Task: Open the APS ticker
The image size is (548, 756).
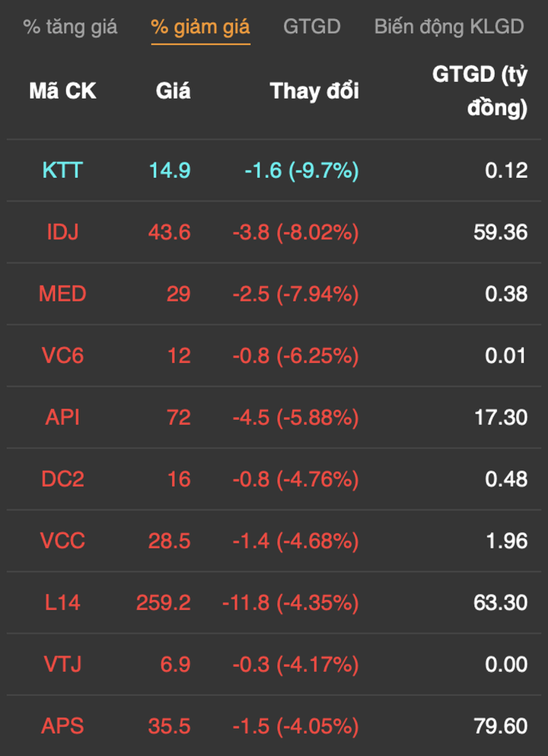Action: [62, 726]
